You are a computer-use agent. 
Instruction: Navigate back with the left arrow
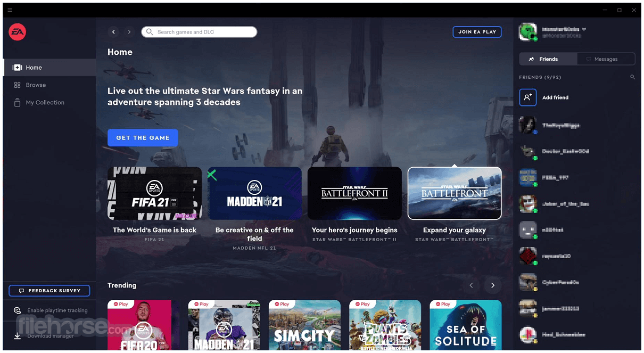113,32
